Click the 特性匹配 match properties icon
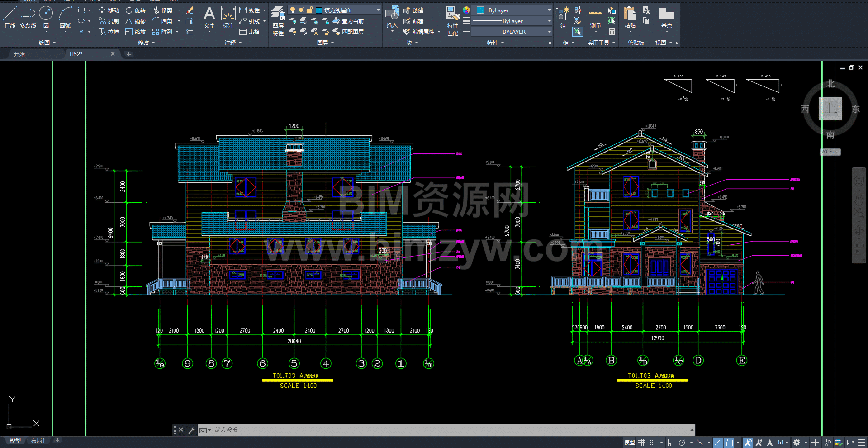Viewport: 868px width, 448px height. pyautogui.click(x=453, y=21)
